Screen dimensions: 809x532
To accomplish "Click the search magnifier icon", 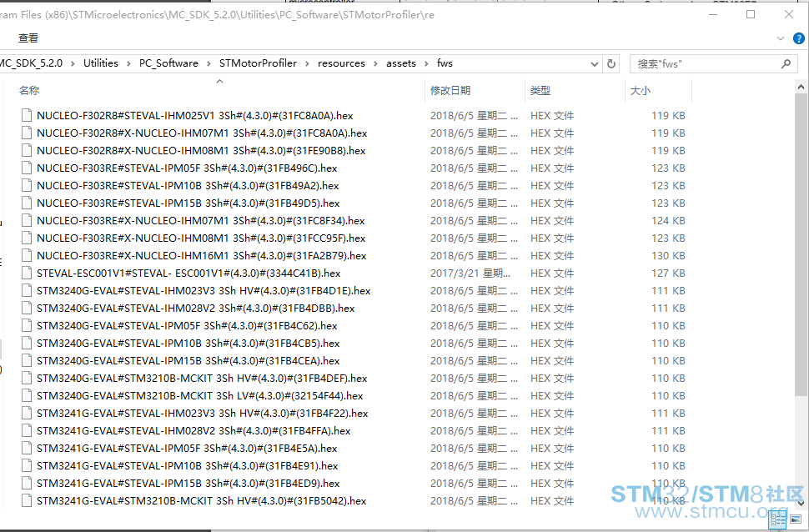I will click(x=786, y=63).
